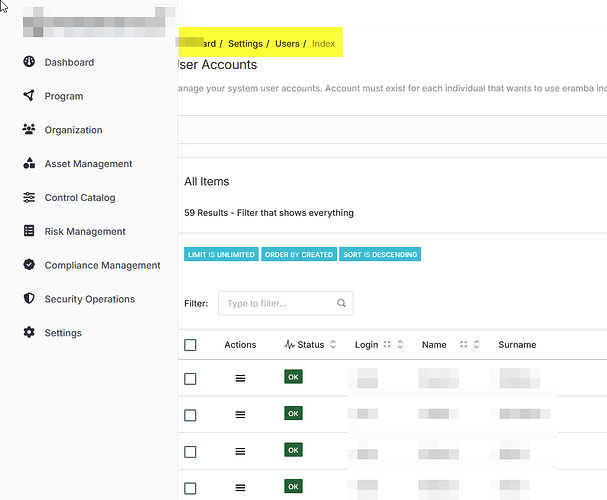
Task: Click the Settings gear icon
Action: tap(28, 333)
